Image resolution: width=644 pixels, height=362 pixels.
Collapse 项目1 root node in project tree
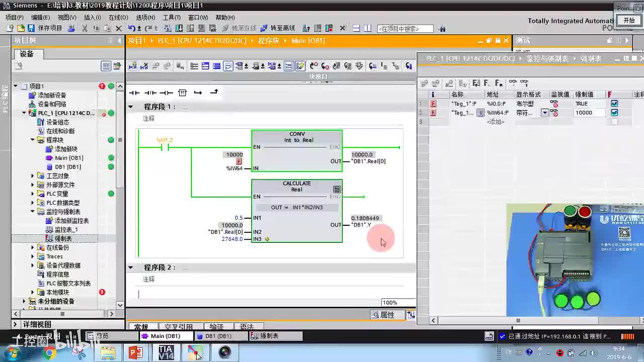tap(16, 86)
